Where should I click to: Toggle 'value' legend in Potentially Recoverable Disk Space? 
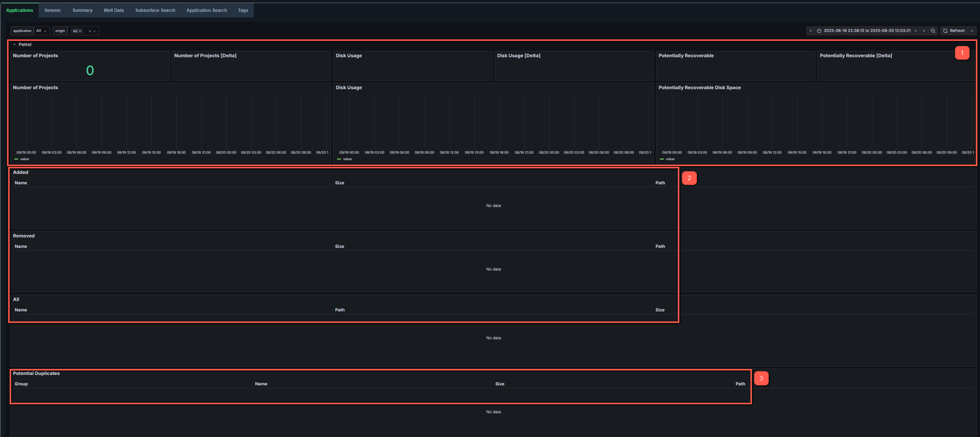670,159
